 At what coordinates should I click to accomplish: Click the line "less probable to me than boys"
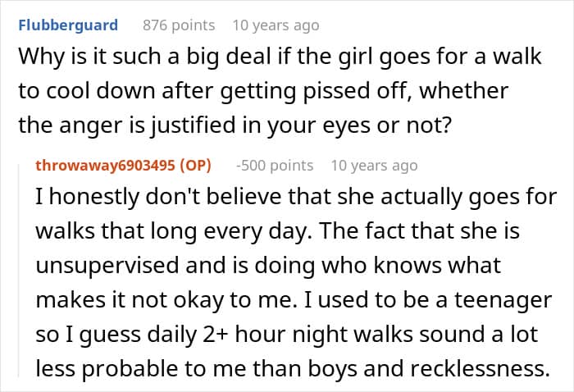[x=292, y=367]
